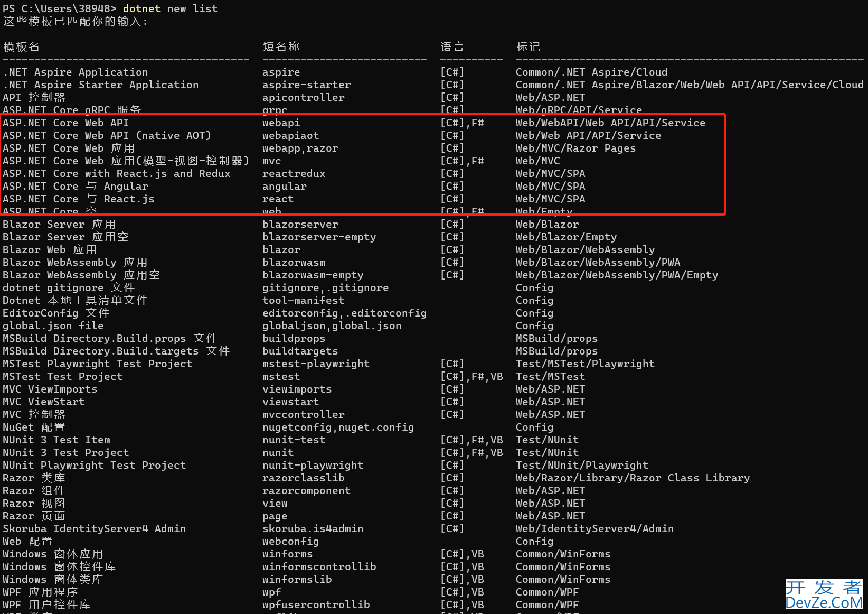Click the 'angular' short name
868x614 pixels.
point(285,186)
